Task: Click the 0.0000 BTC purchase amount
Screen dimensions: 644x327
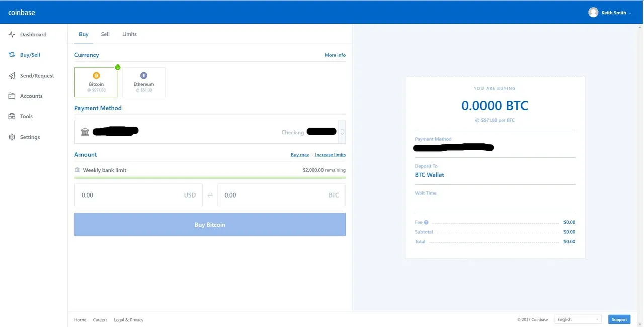Action: [x=495, y=106]
